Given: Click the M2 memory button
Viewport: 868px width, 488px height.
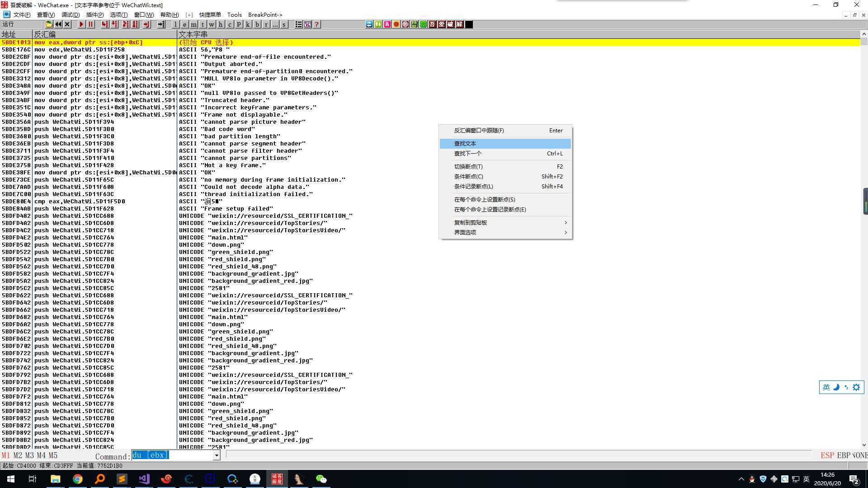Looking at the screenshot, I should click(x=18, y=455).
